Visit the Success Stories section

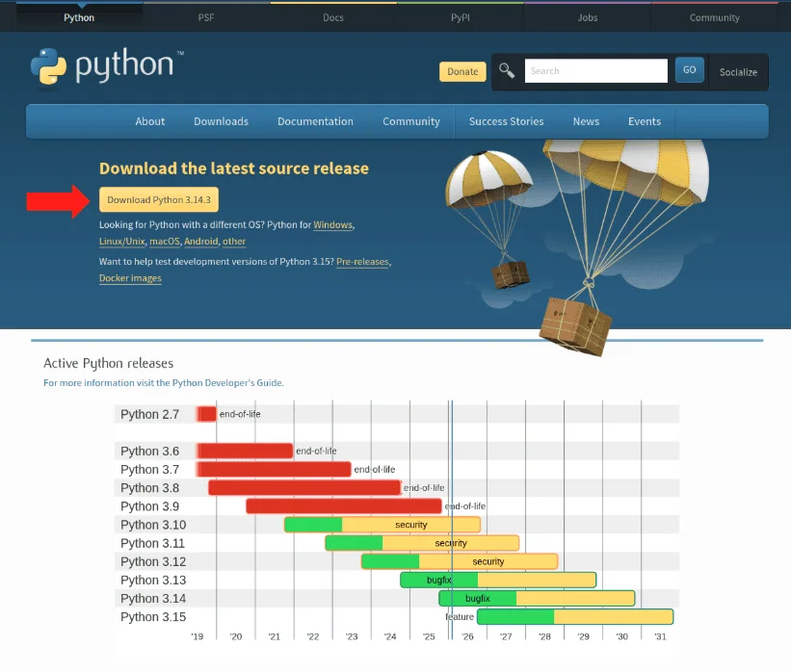506,121
